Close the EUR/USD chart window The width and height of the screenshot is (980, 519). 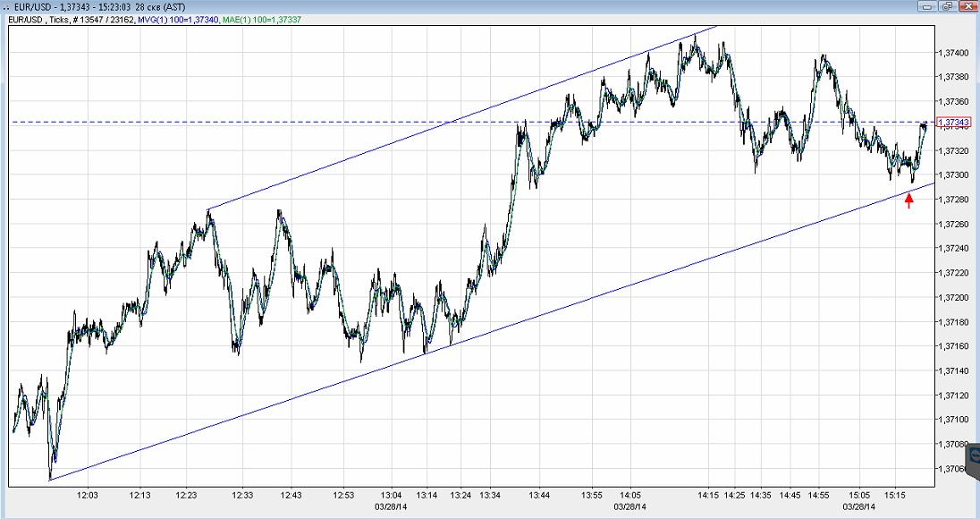click(967, 6)
